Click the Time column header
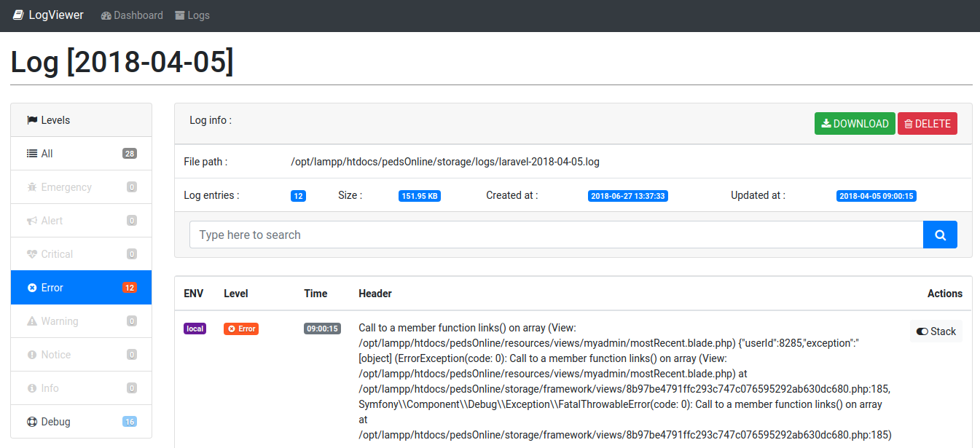The height and width of the screenshot is (448, 980). (x=315, y=294)
